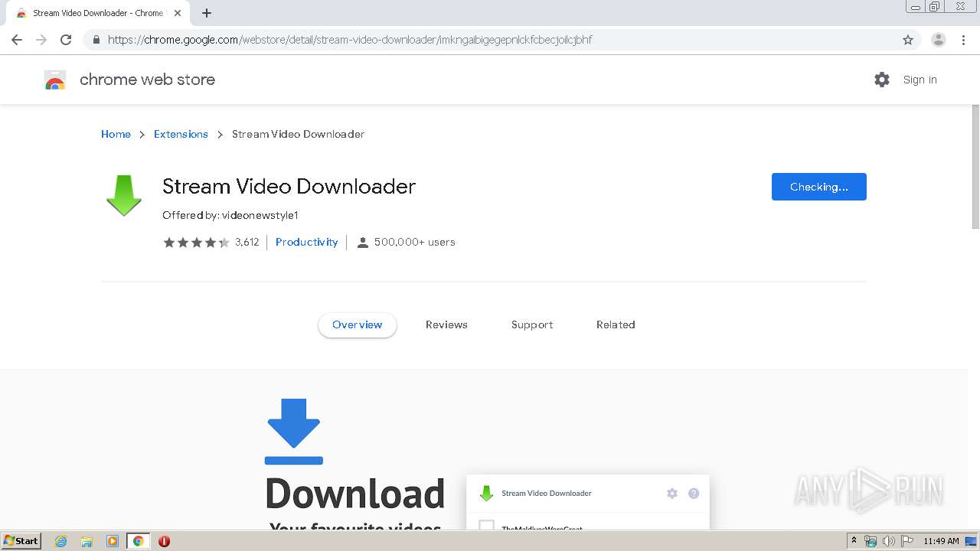Click the page vertical scrollbar
The height and width of the screenshot is (551, 980).
tap(975, 166)
